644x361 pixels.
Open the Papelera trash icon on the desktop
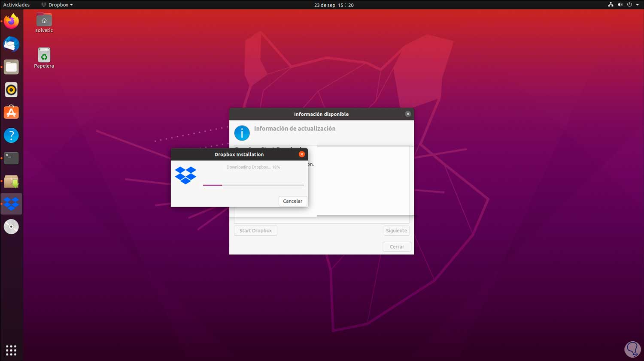tap(44, 58)
